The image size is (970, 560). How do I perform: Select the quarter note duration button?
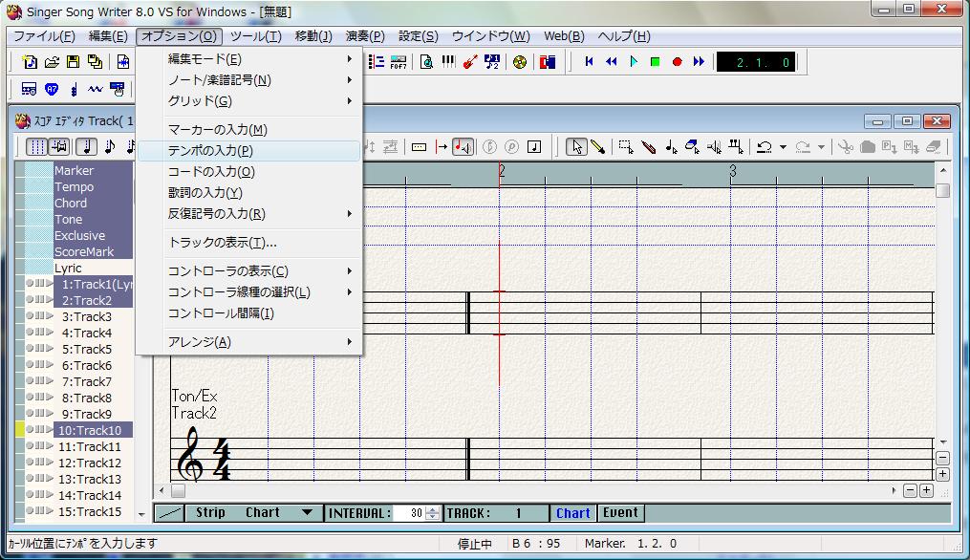(87, 146)
